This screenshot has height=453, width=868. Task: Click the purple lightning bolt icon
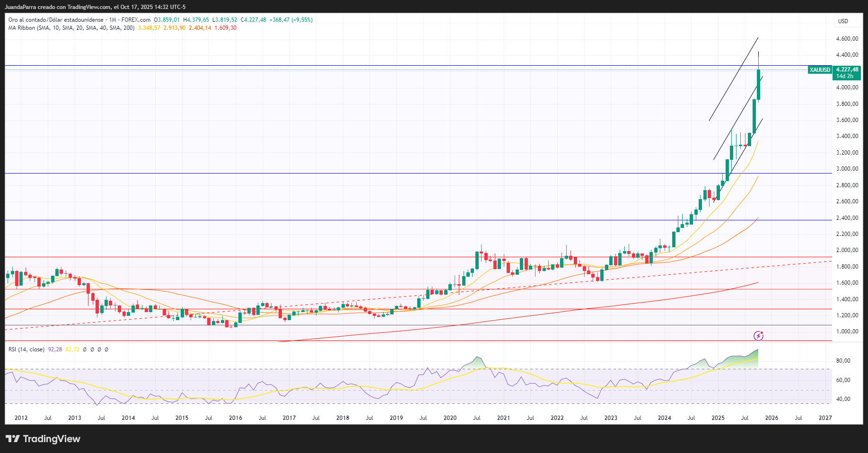click(x=758, y=336)
